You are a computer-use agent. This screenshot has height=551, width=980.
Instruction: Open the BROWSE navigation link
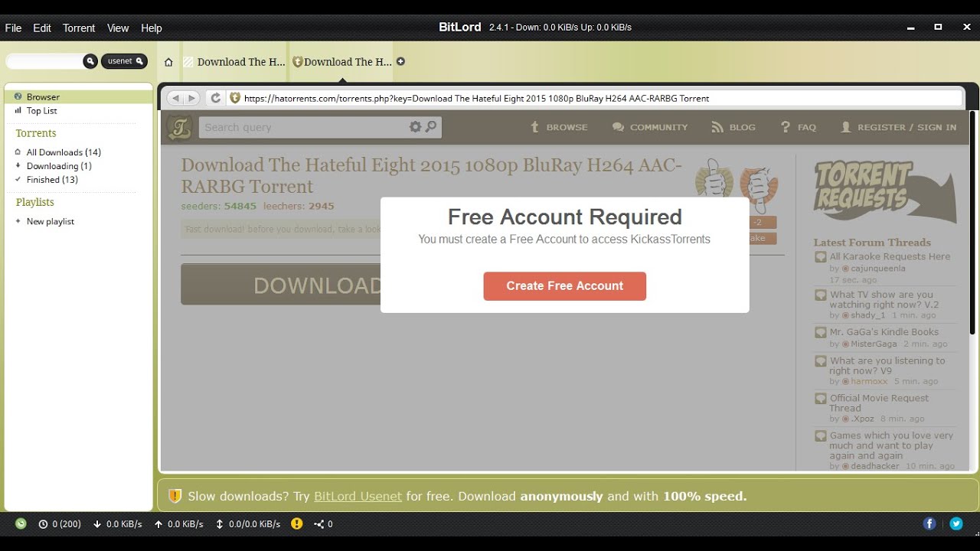pos(559,127)
